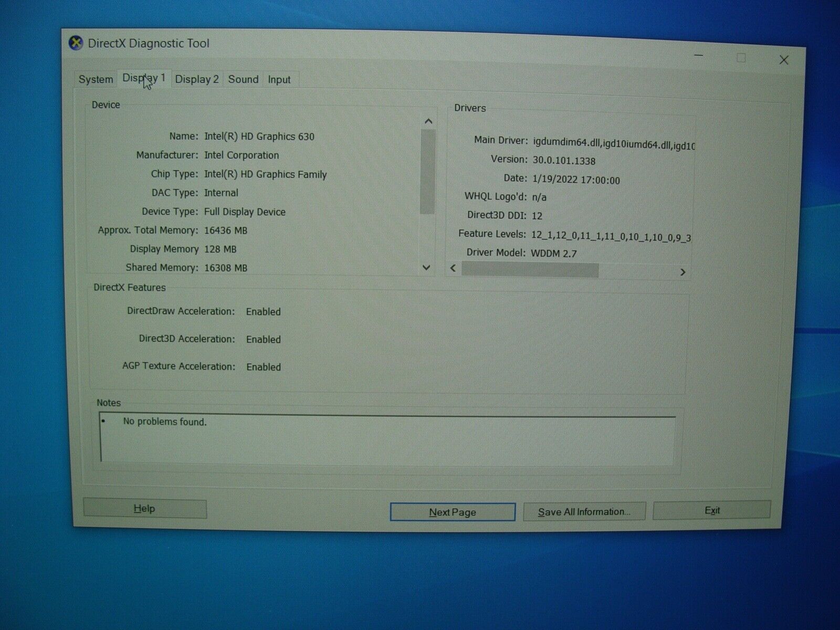840x630 pixels.
Task: Click the '16436 MB' total memory value
Action: 226,230
